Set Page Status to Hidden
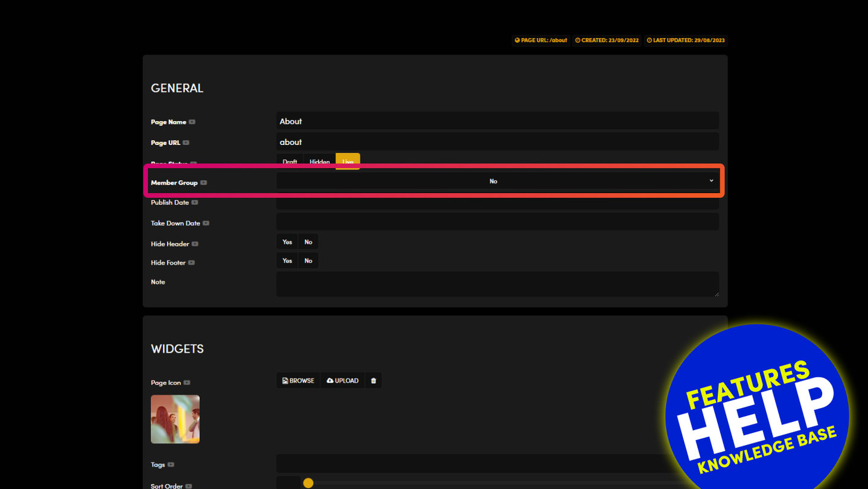 (x=320, y=161)
